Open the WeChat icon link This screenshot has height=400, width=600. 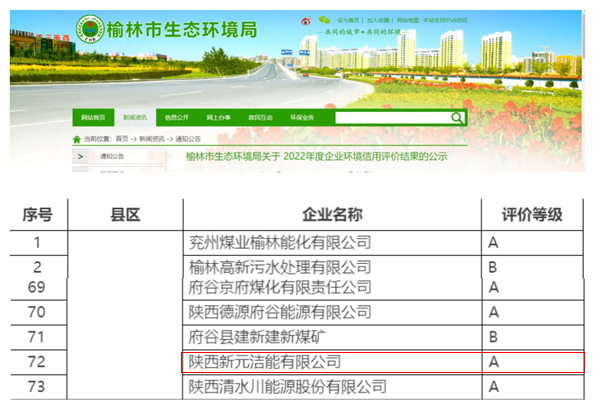[x=324, y=20]
